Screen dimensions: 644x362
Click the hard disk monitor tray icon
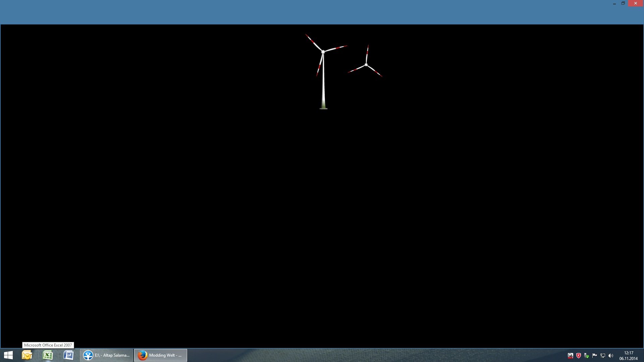click(570, 355)
